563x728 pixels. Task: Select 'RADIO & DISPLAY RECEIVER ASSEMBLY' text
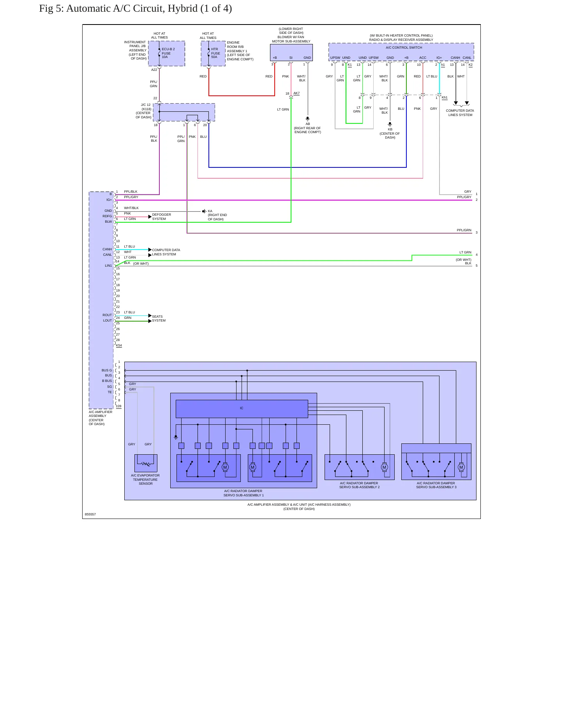tap(401, 40)
